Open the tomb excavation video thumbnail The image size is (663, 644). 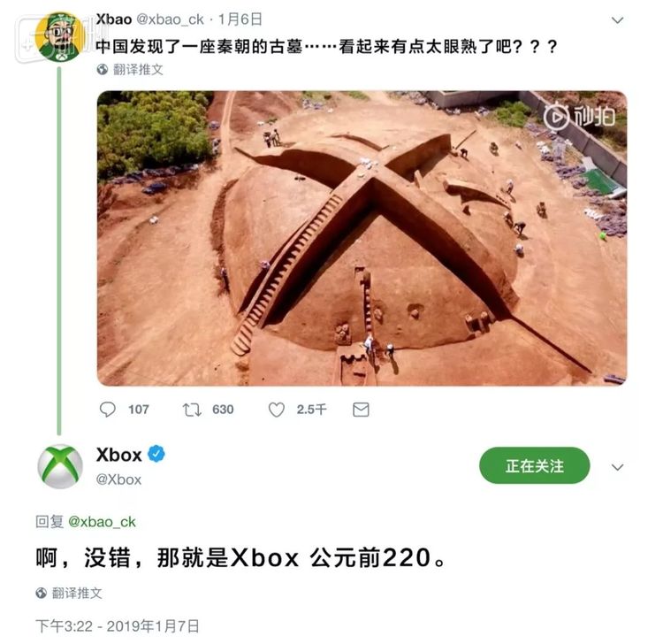[x=362, y=238]
